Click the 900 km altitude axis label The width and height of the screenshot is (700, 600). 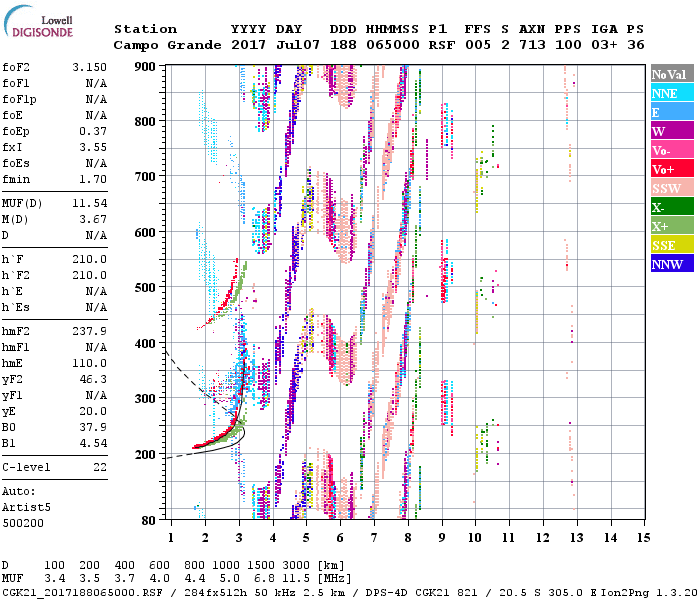(144, 67)
